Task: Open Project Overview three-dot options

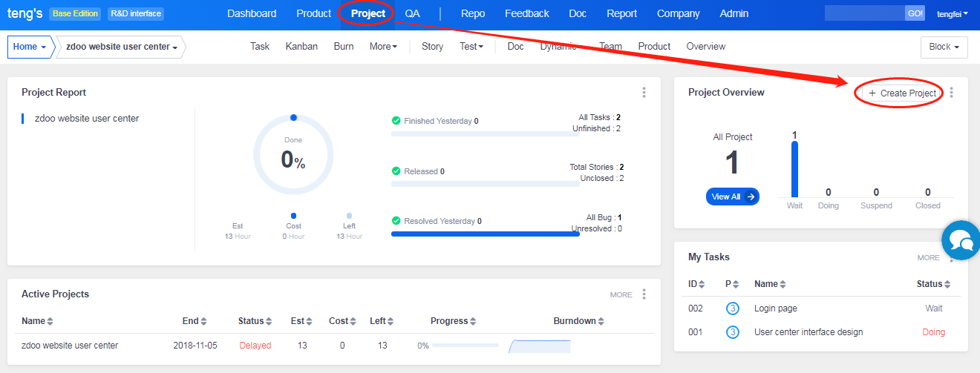Action: coord(951,93)
